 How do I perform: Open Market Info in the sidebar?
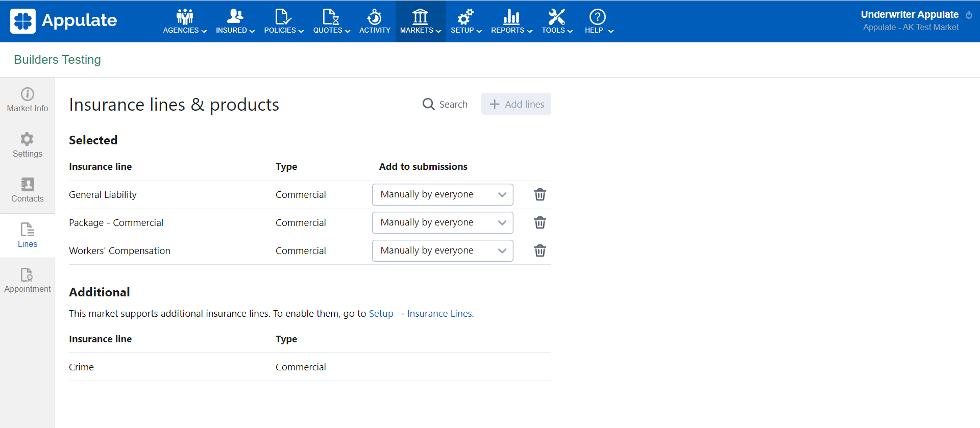tap(28, 100)
